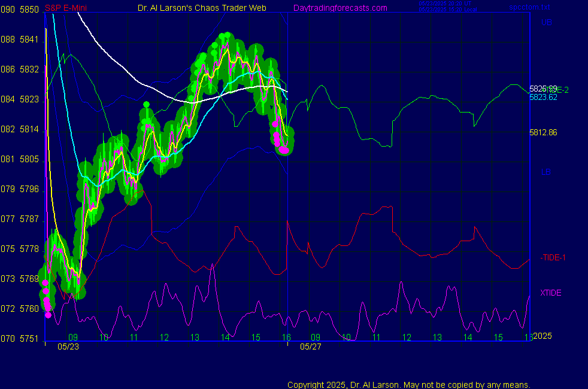The height and width of the screenshot is (389, 588).
Task: Click the hour "15" label for 05/23
Action: [256, 338]
